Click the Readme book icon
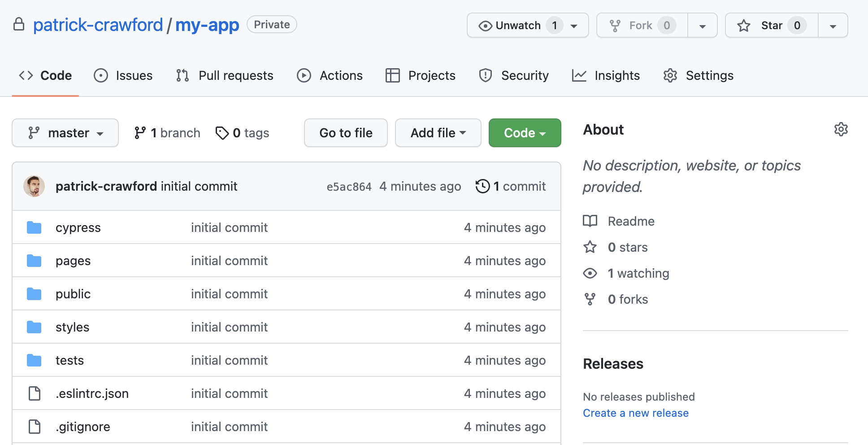Image resolution: width=868 pixels, height=445 pixels. (590, 221)
